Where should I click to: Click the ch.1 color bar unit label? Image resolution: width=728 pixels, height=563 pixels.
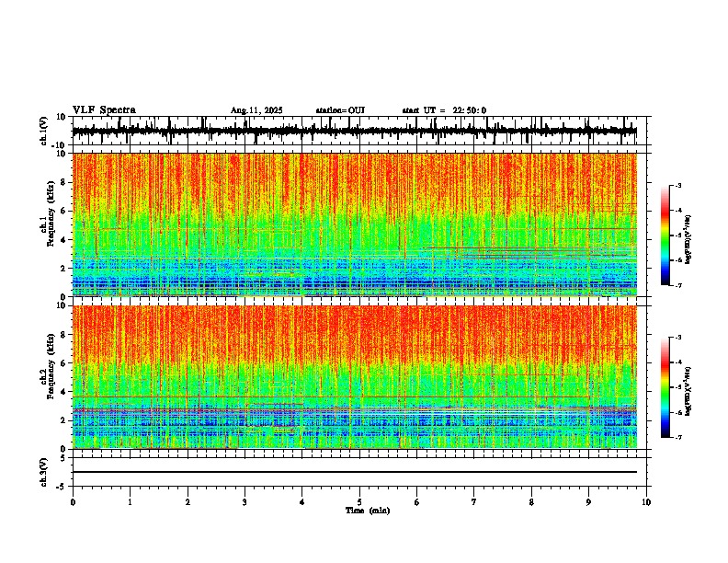688,239
